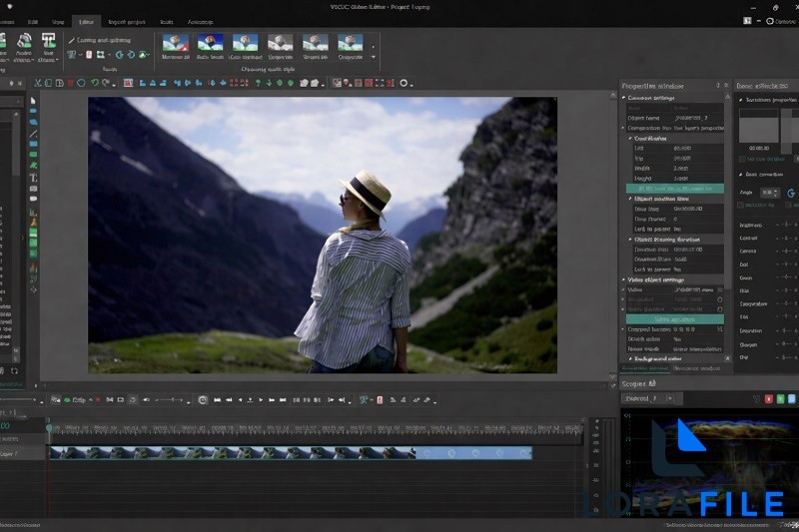Click the pencil cutting and splitting icon

click(x=72, y=40)
